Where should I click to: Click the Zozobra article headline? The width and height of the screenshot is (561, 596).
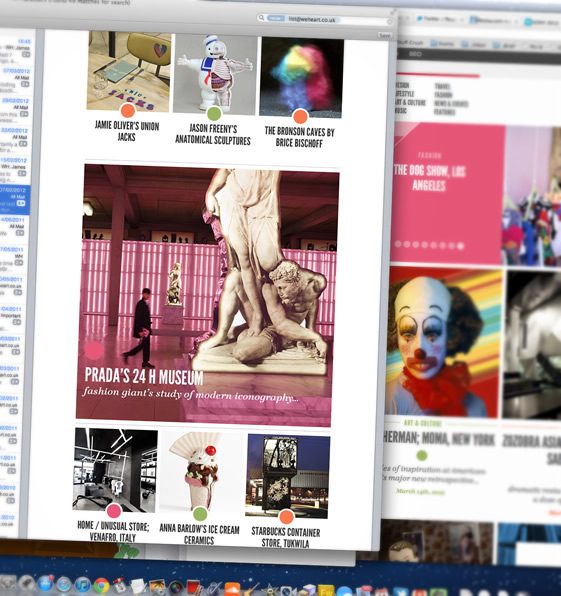pyautogui.click(x=532, y=449)
